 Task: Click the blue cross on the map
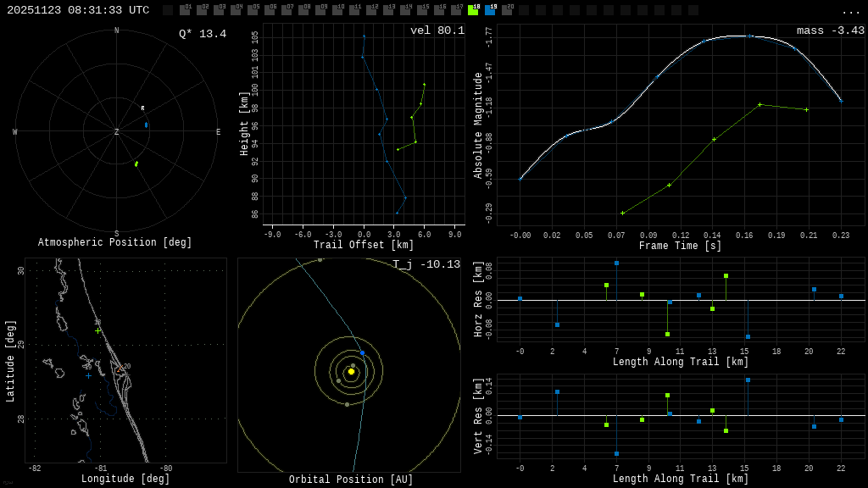[88, 375]
